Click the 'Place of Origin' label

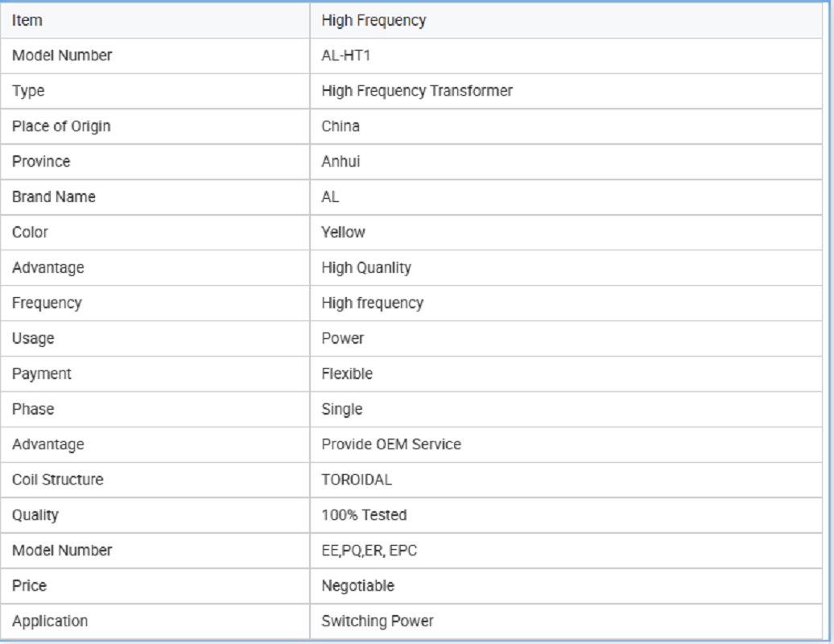[61, 126]
